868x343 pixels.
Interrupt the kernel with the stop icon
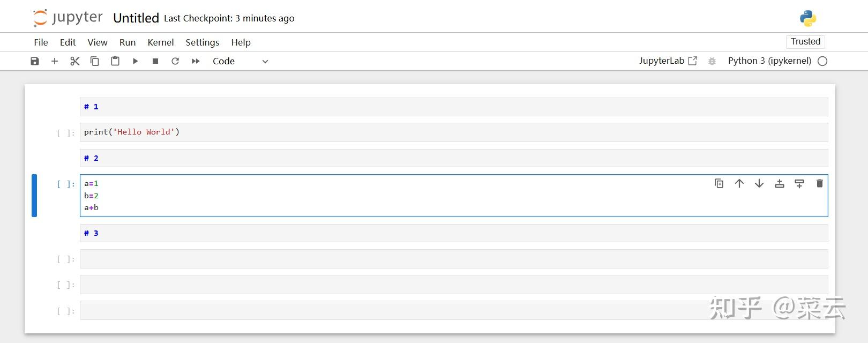point(155,61)
